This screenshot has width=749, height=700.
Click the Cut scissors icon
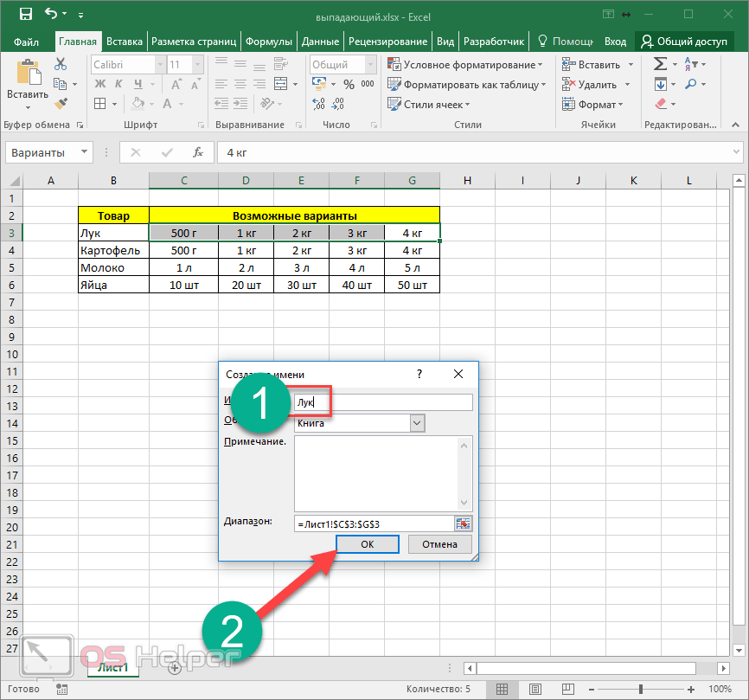tap(61, 64)
